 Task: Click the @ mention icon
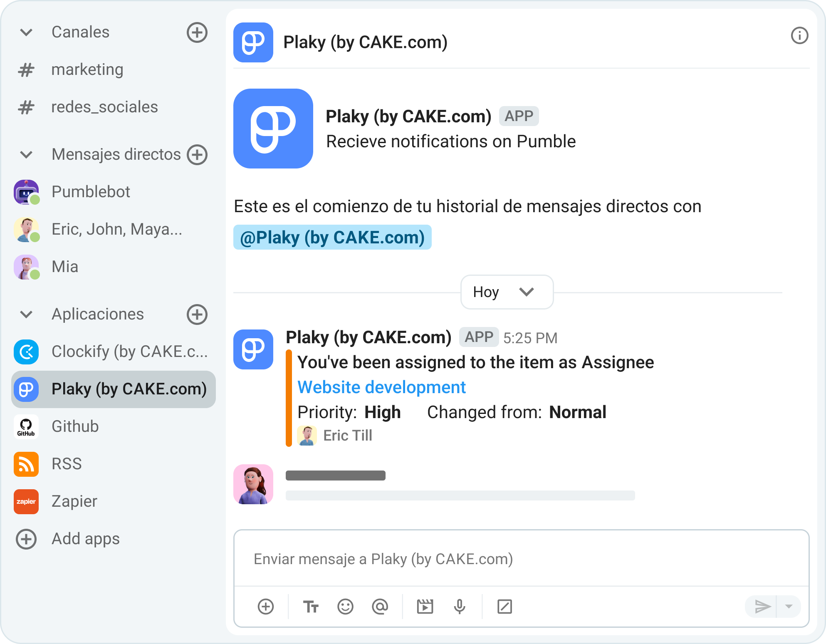379,607
